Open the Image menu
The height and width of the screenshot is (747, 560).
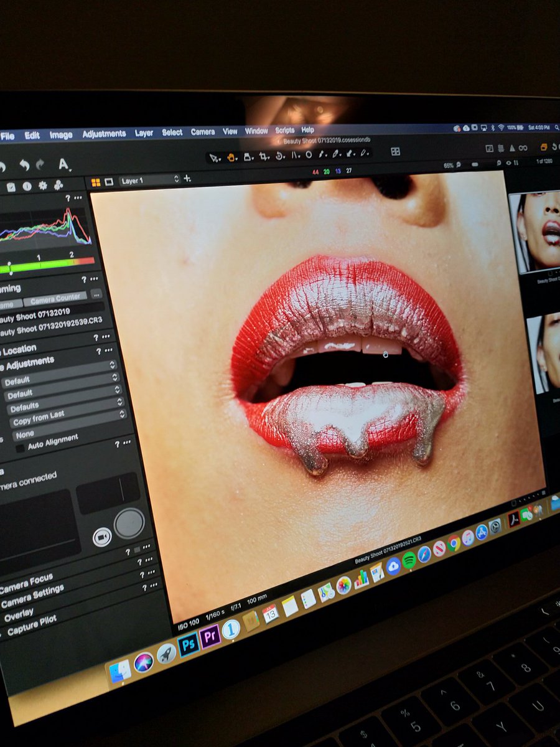click(x=61, y=135)
